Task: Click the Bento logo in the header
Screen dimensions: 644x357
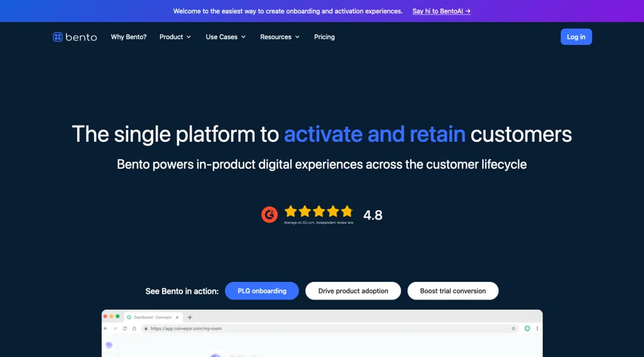Action: (x=75, y=37)
